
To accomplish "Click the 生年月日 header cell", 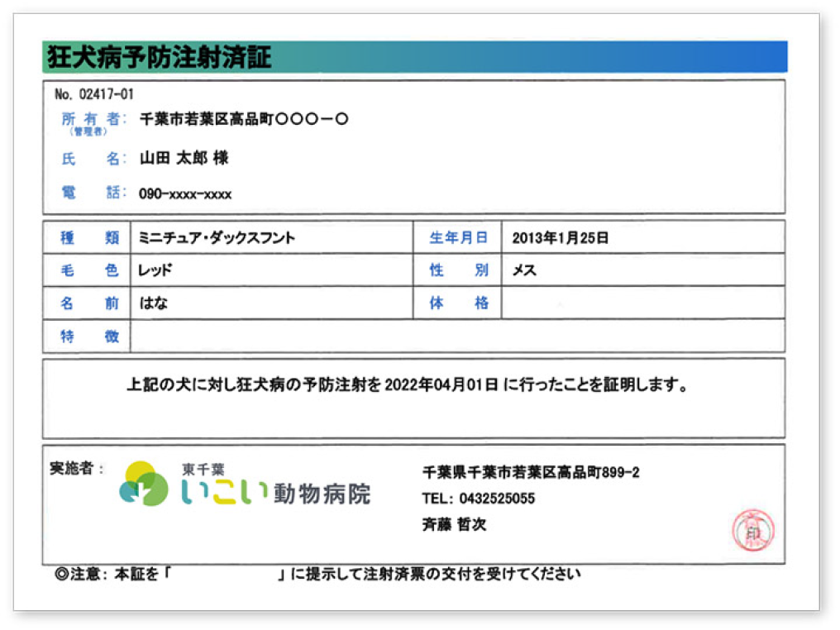I will click(457, 237).
